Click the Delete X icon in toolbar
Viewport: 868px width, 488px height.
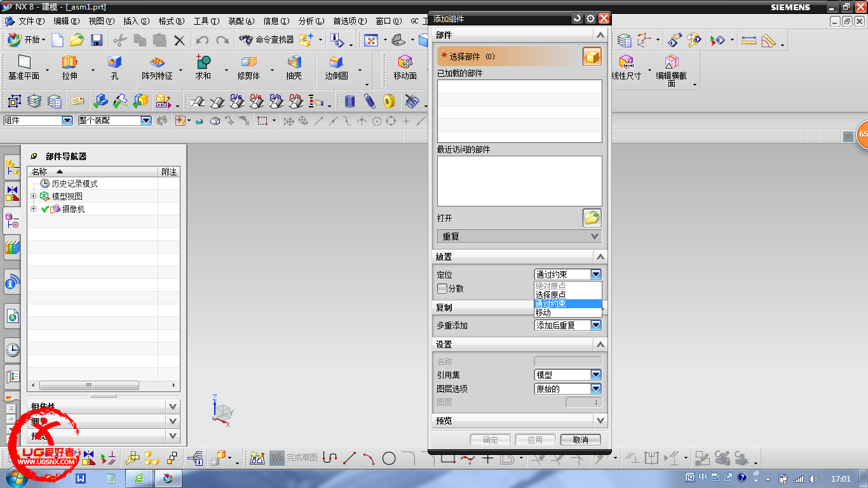[x=180, y=40]
